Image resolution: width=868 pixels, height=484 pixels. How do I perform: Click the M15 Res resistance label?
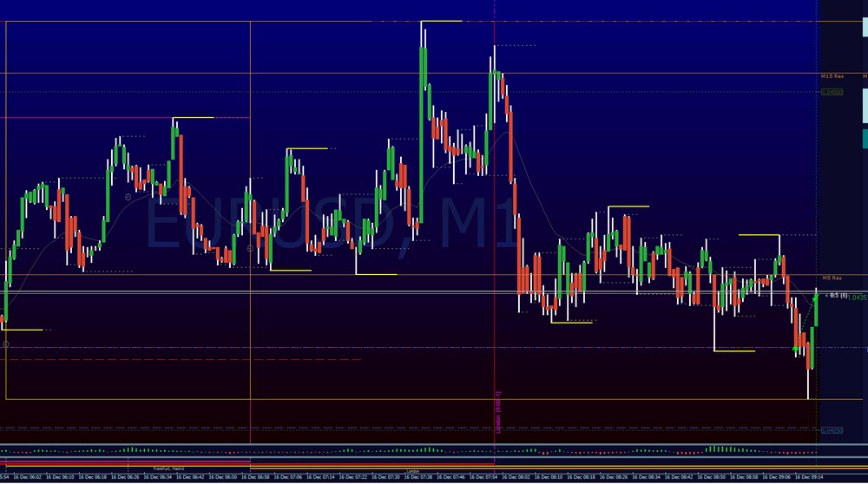832,76
